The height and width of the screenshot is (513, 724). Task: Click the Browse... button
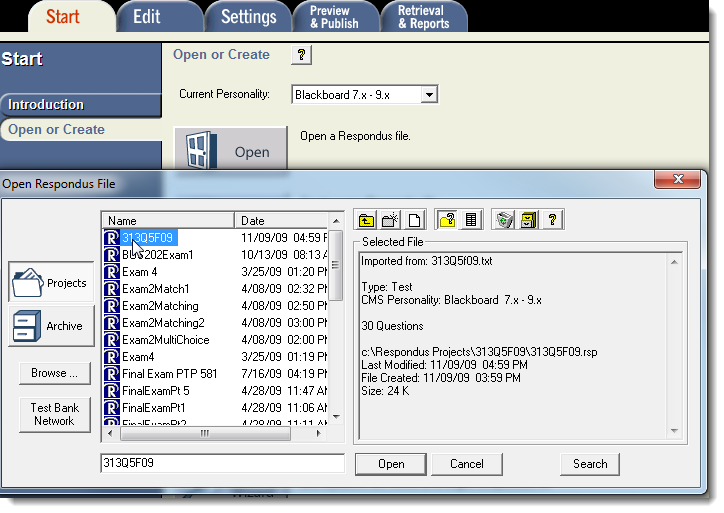point(54,373)
